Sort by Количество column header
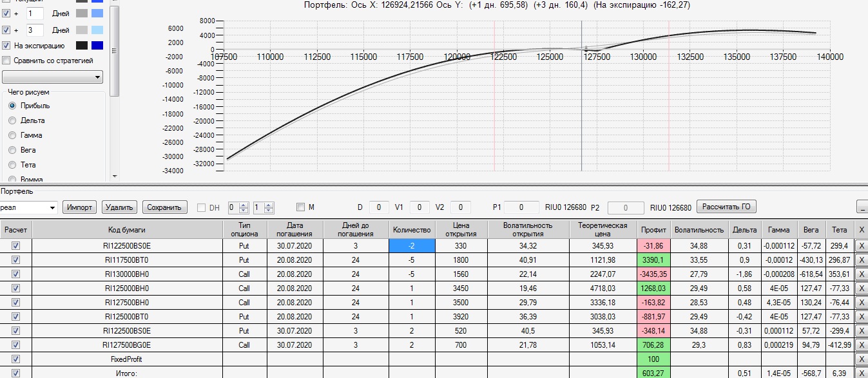The height and width of the screenshot is (378, 868). (x=412, y=229)
